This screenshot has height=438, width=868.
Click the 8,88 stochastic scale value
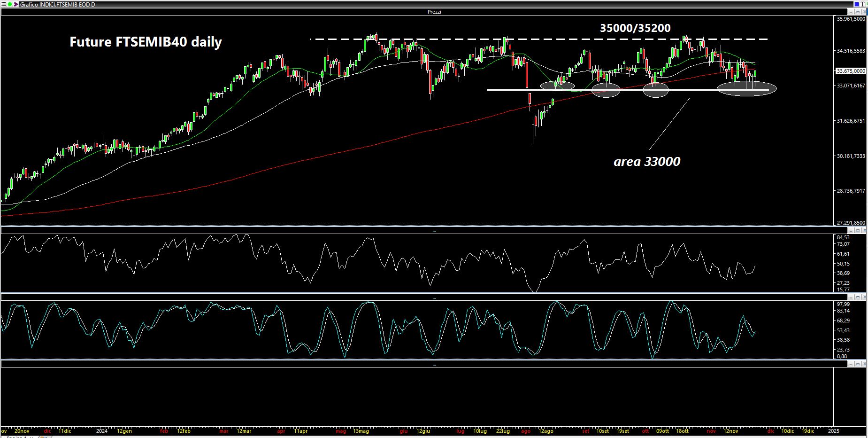click(x=842, y=356)
